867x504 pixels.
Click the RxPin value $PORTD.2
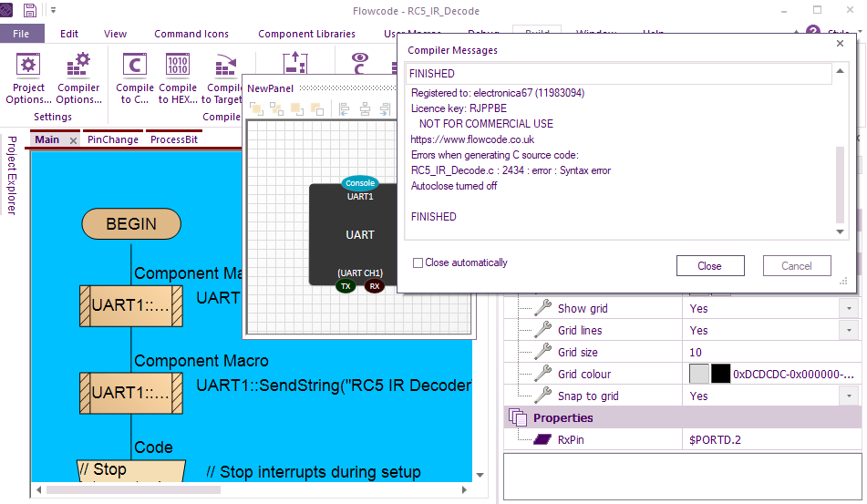click(x=715, y=440)
